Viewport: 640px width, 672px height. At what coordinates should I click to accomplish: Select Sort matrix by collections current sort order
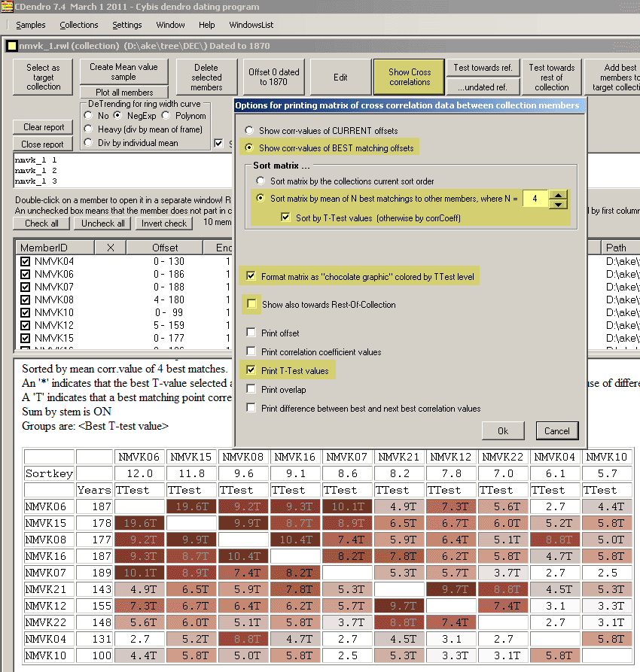tap(261, 181)
